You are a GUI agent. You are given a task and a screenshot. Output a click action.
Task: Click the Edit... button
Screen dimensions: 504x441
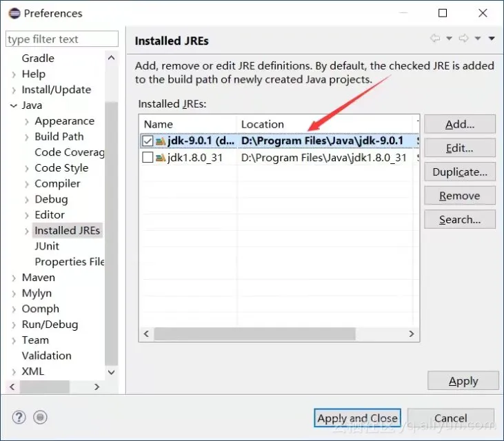tap(460, 148)
